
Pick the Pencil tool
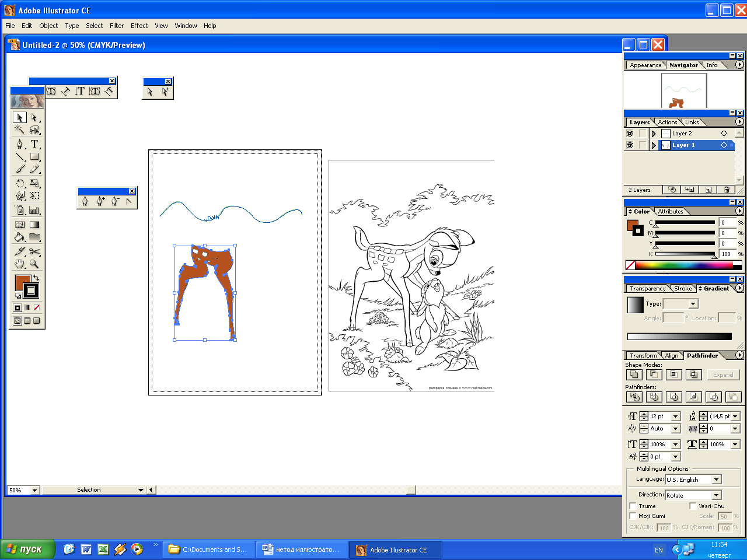pyautogui.click(x=34, y=169)
